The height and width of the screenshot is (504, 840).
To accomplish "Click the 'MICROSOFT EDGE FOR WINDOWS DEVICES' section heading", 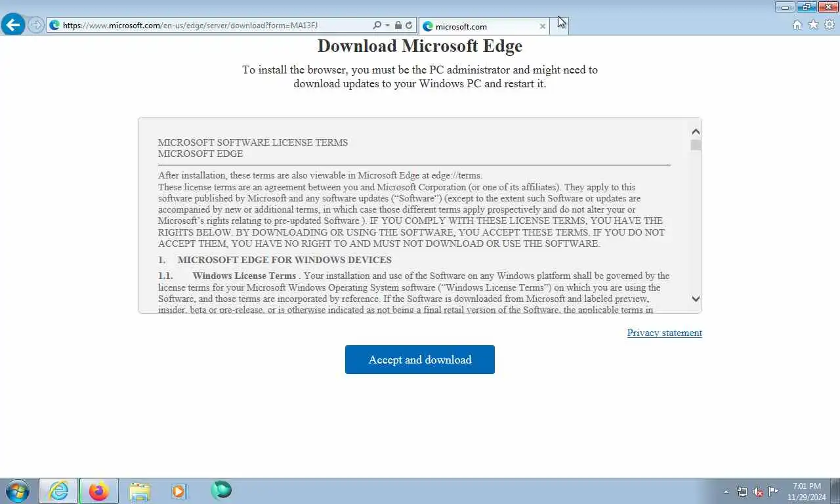I will pyautogui.click(x=284, y=260).
